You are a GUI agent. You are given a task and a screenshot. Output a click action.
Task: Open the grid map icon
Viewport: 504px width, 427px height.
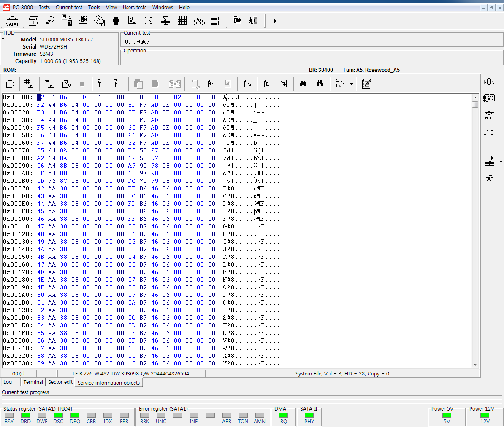(182, 21)
